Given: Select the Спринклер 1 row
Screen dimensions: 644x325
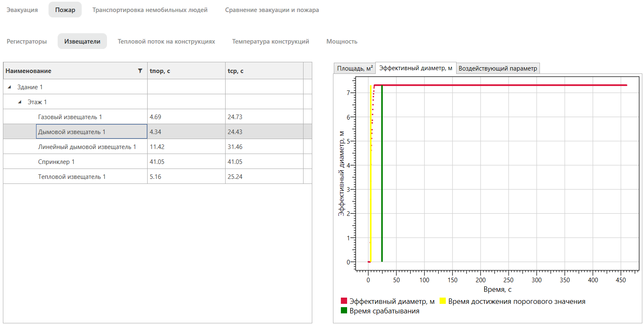Looking at the screenshot, I should click(x=158, y=162).
